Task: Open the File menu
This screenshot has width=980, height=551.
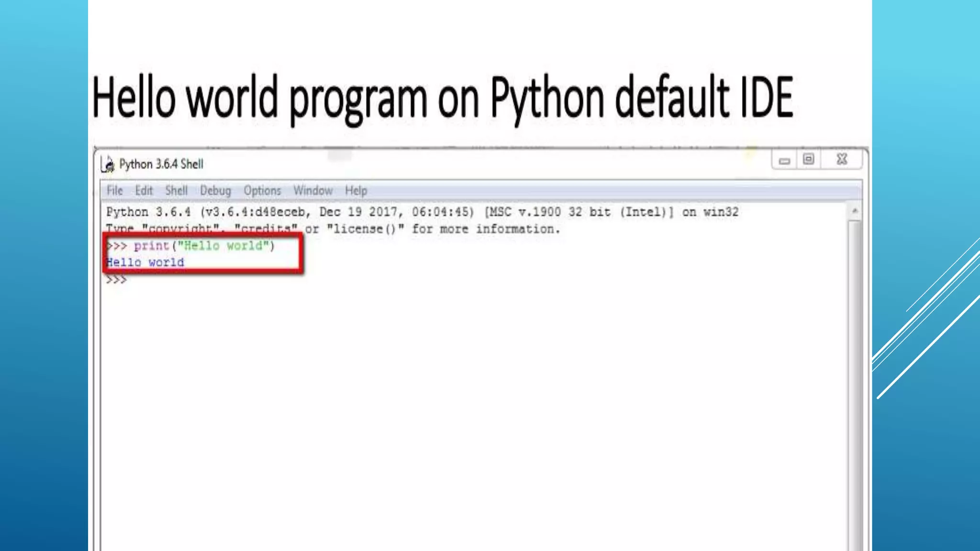Action: (115, 190)
